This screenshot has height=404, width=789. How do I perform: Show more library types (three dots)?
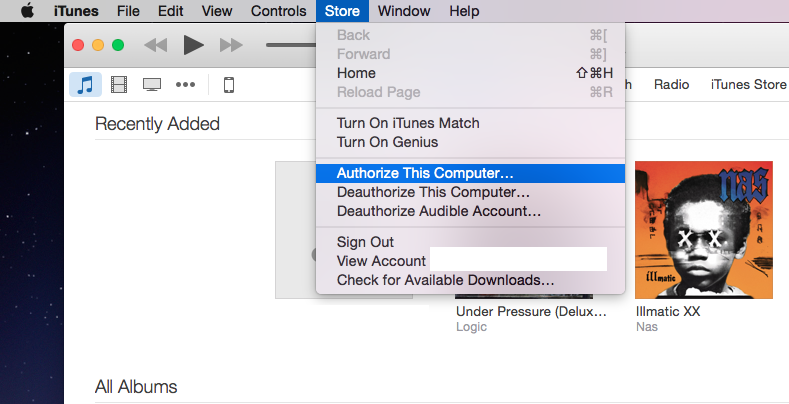click(x=185, y=85)
